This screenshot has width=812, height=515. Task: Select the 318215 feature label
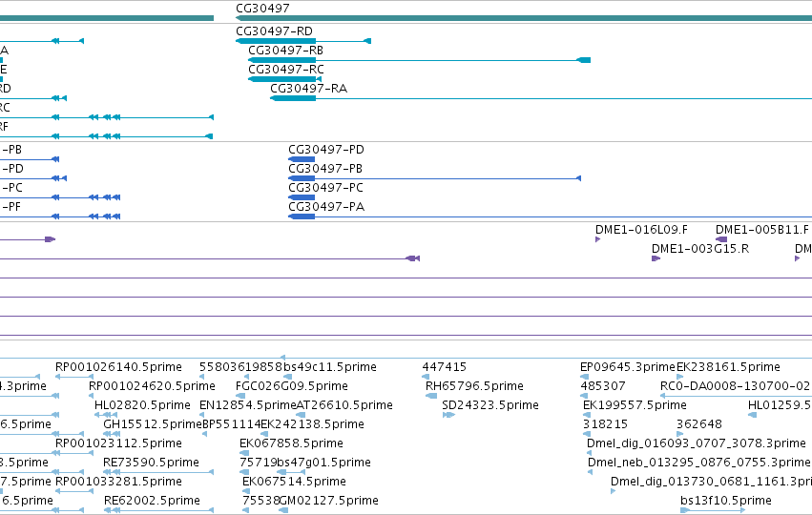click(605, 424)
